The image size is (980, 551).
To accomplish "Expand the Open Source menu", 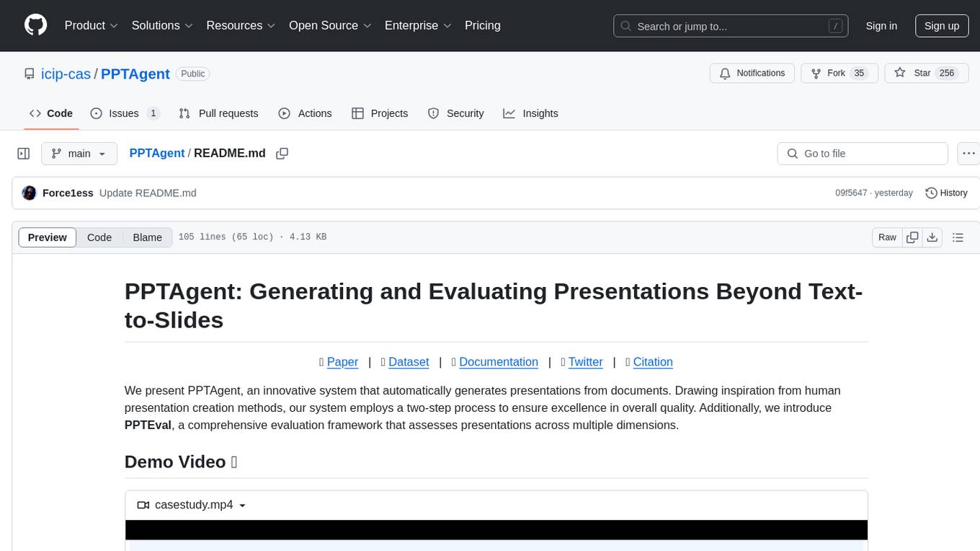I will point(330,25).
